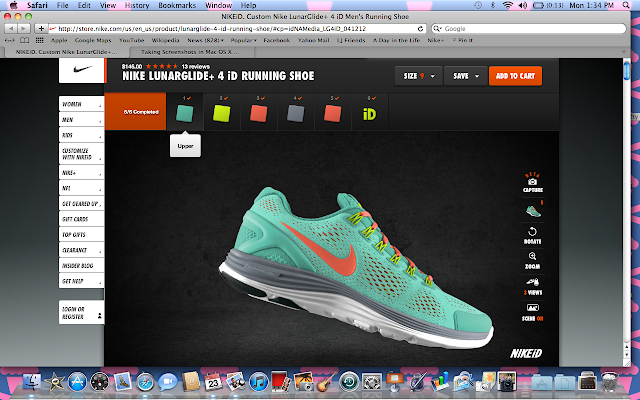Toggle the Scene on/off control
Screen dimensions: 640x400
coord(532,312)
